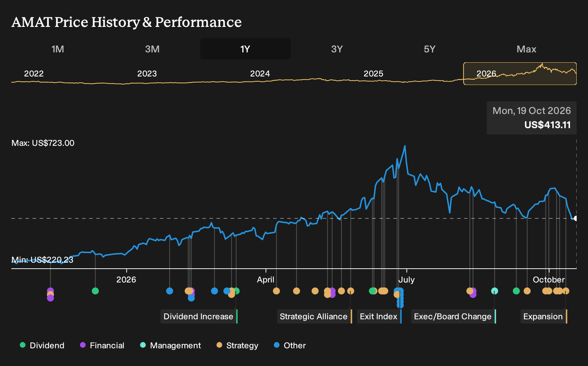The height and width of the screenshot is (366, 588).
Task: Click orange marker above Strategic Alliance label
Action: click(x=351, y=291)
